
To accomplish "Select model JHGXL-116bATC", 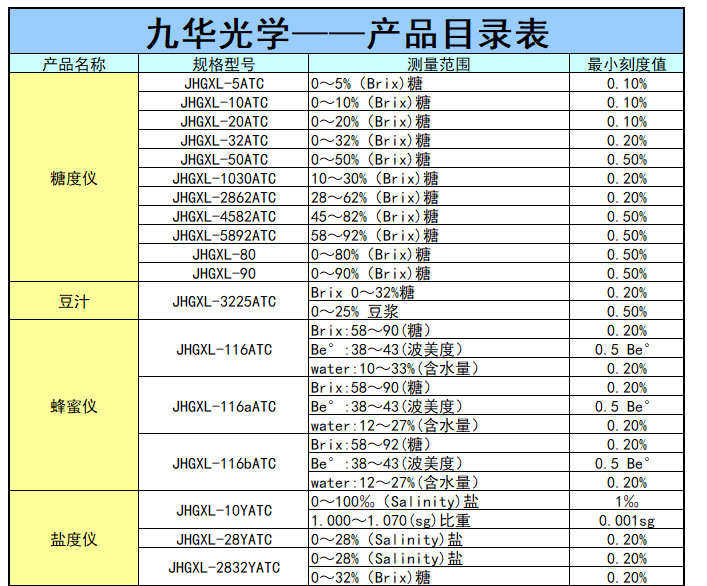I will tap(224, 463).
